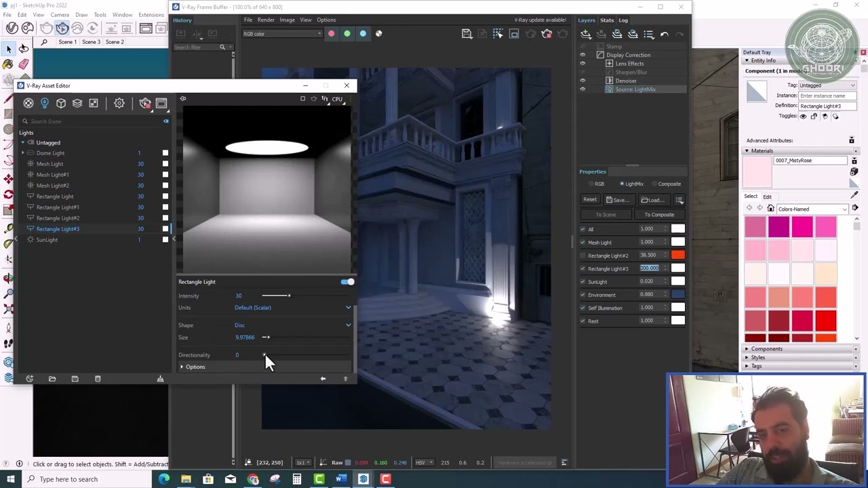Hide Lens Effects layer with its eye icon

[x=583, y=64]
